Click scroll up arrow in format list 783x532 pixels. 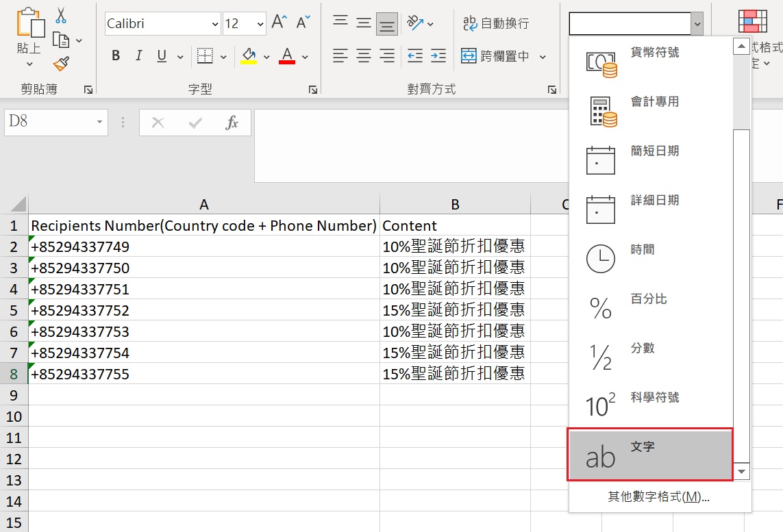[741, 47]
